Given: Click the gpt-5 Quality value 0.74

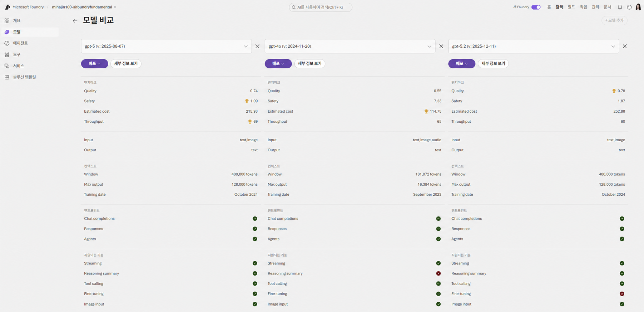Looking at the screenshot, I should [254, 91].
